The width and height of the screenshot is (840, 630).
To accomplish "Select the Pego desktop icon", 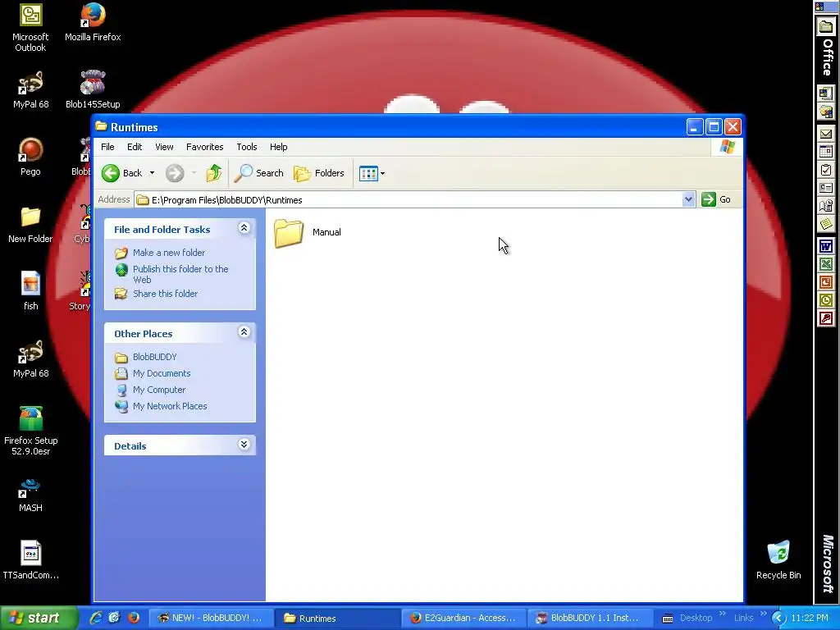I will click(x=30, y=157).
